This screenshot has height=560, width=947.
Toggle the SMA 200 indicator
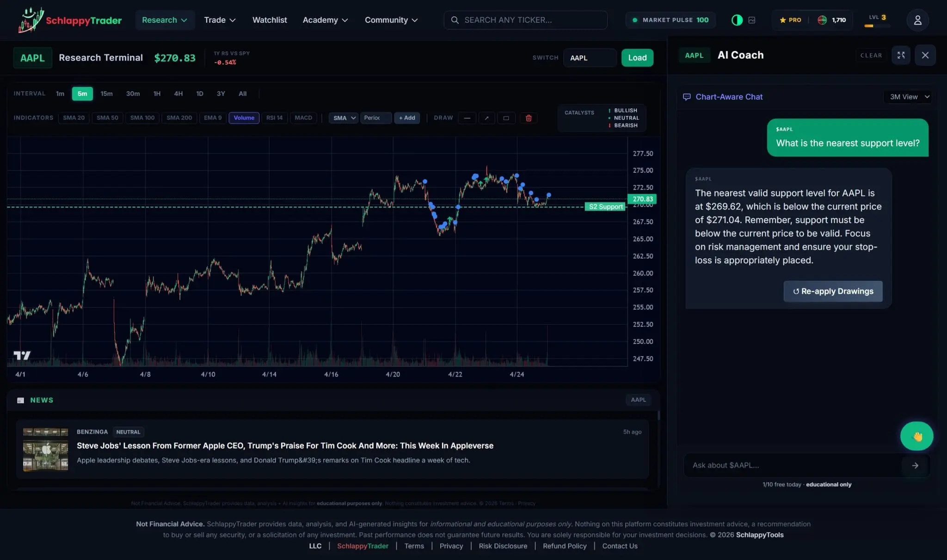coord(179,118)
